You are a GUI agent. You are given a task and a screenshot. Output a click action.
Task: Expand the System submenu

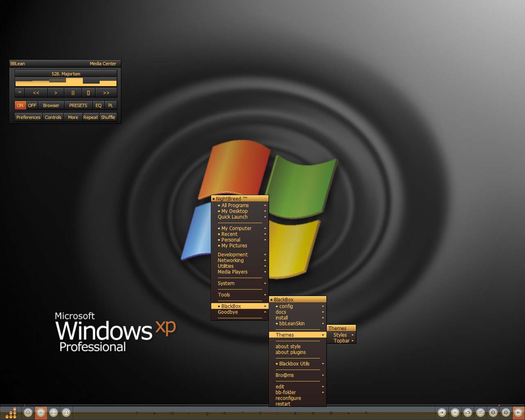[240, 283]
